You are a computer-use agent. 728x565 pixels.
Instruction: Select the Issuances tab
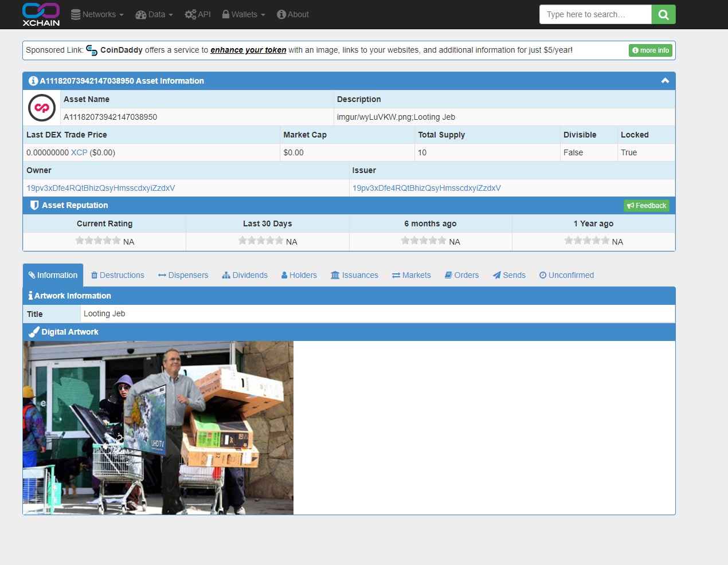tap(354, 275)
